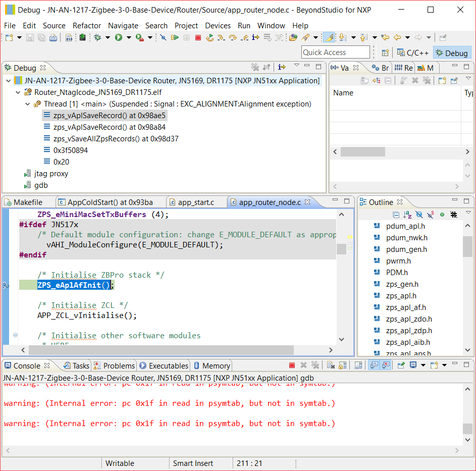The height and width of the screenshot is (471, 476).
Task: Open the Refactor menu
Action: [x=86, y=26]
